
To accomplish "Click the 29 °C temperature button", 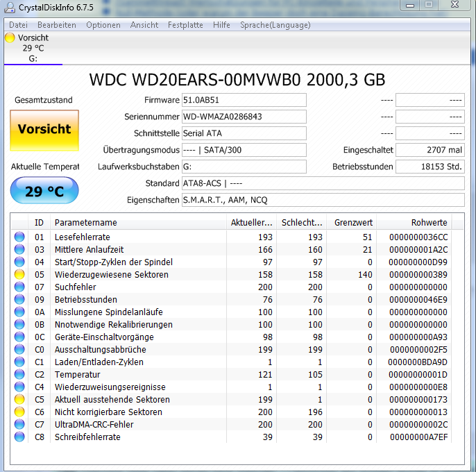I will click(44, 191).
